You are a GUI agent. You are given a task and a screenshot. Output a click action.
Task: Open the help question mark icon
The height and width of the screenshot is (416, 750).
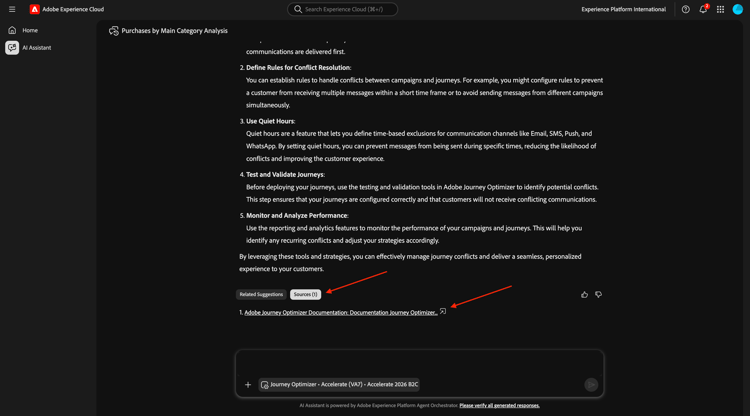click(x=685, y=9)
